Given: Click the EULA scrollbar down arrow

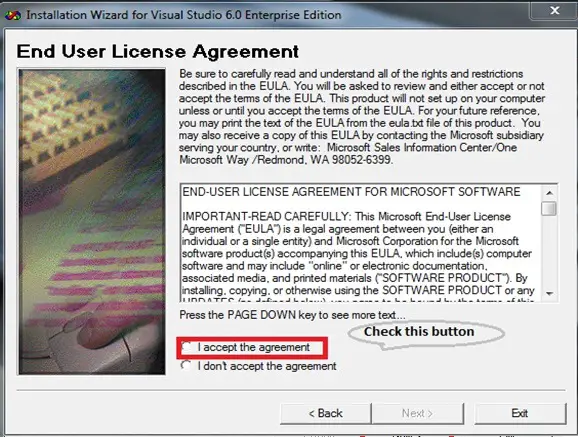Looking at the screenshot, I should 549,294.
